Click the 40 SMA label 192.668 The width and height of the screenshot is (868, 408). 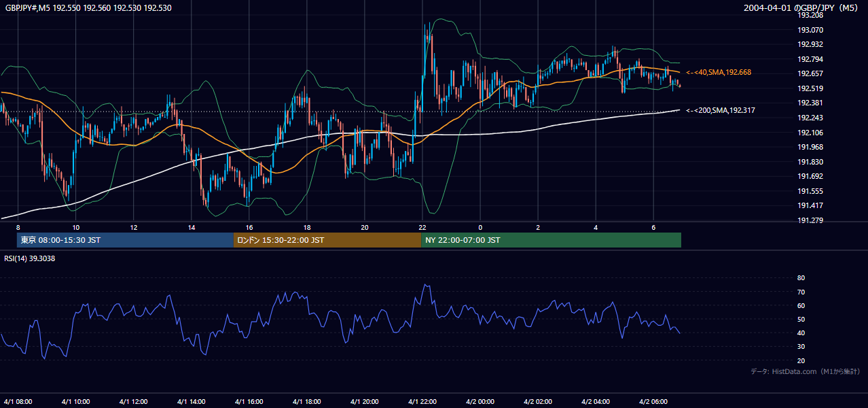point(719,72)
